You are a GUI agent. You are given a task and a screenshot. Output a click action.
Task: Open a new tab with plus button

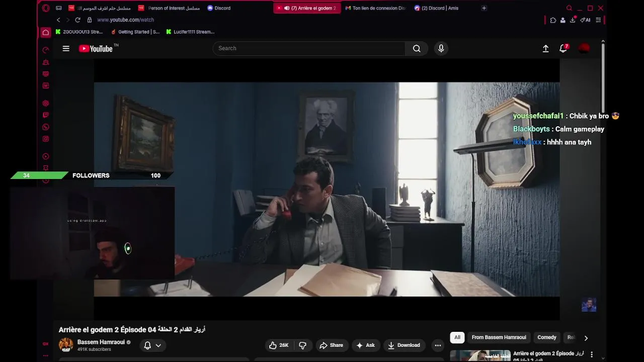pos(484,8)
